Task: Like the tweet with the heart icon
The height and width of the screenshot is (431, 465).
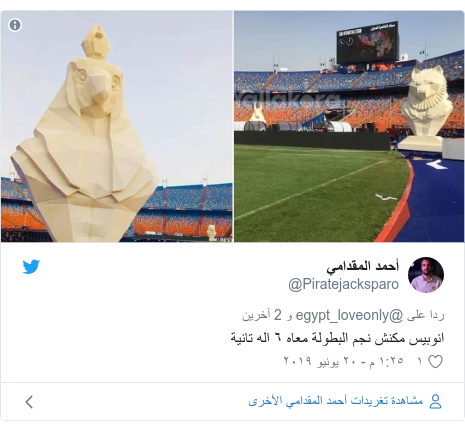Action: coord(435,362)
